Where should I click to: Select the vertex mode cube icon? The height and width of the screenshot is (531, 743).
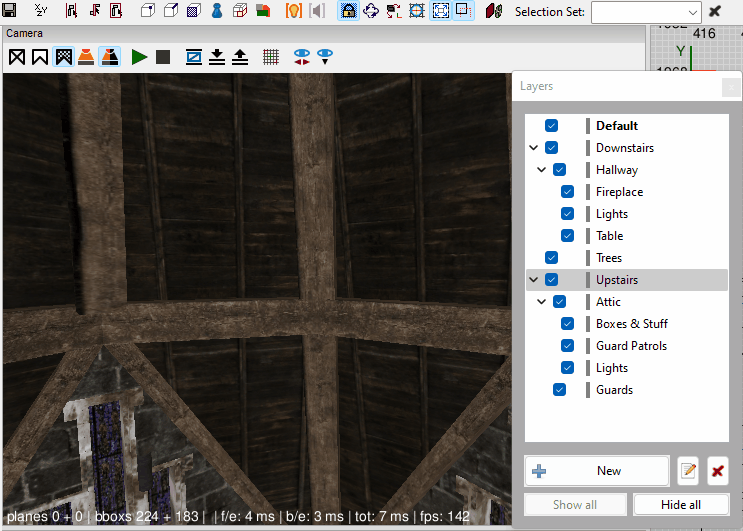click(148, 10)
